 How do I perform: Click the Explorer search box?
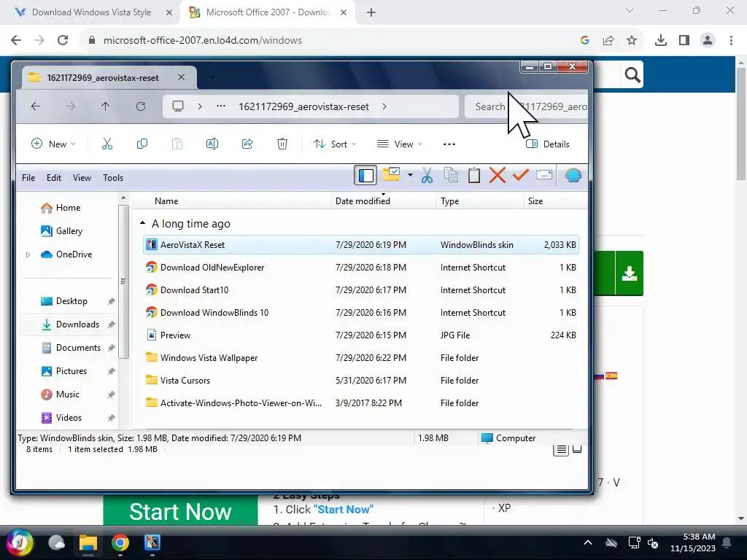click(x=527, y=106)
